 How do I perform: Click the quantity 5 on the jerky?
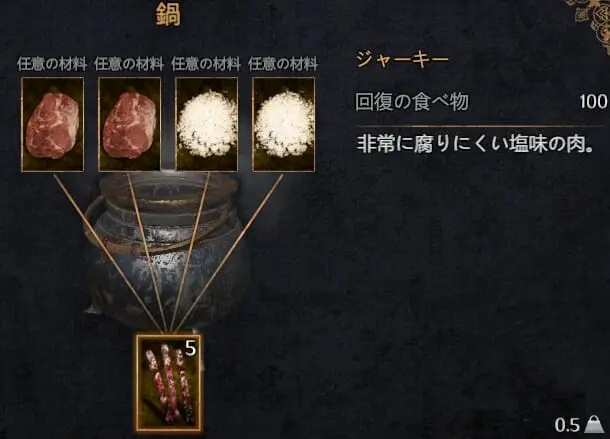pos(190,349)
